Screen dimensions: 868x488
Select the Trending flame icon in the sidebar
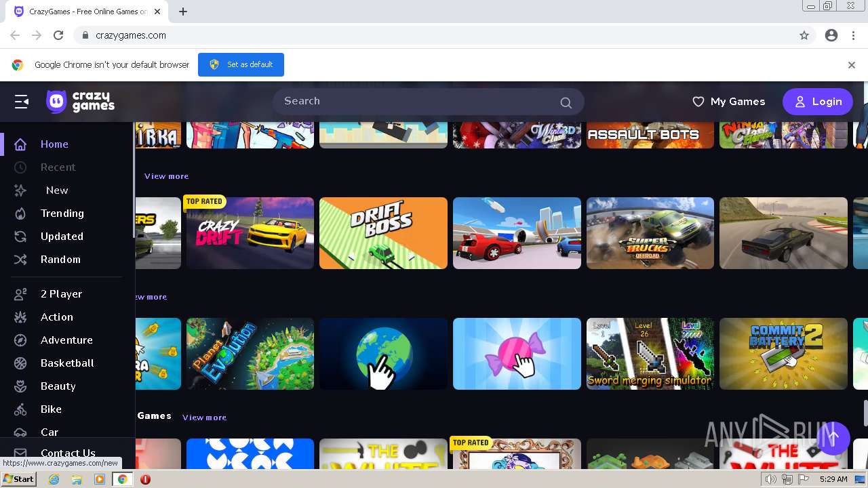pos(20,213)
